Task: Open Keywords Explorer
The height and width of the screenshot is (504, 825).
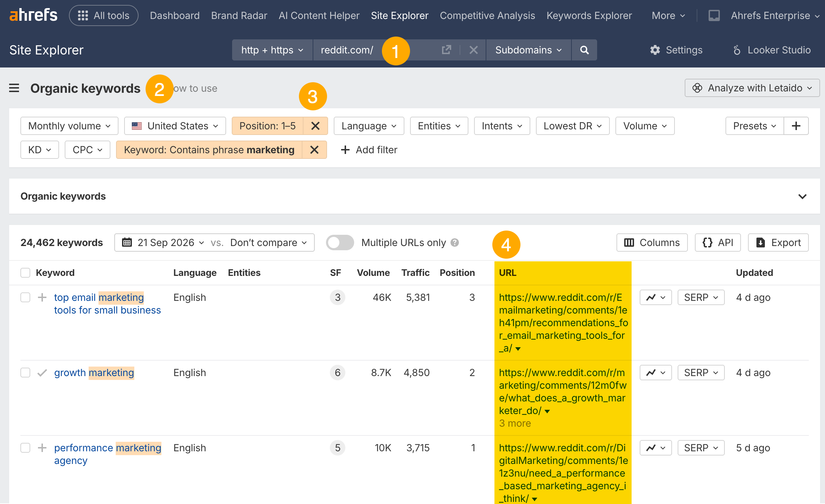Action: (x=589, y=15)
